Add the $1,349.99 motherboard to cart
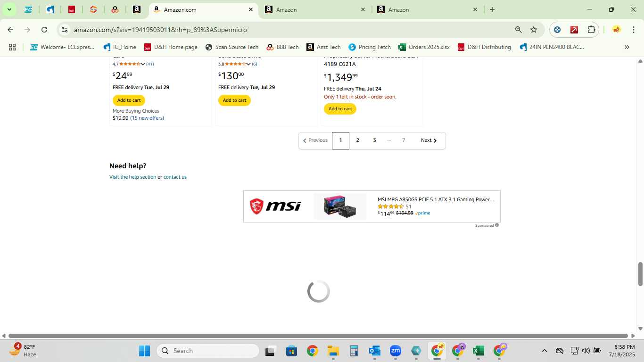Viewport: 644px width, 362px height. pyautogui.click(x=340, y=109)
